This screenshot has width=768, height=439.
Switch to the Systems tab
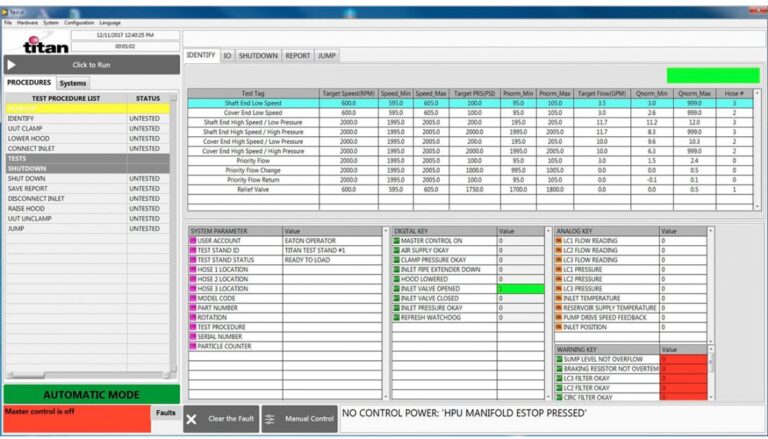click(73, 83)
